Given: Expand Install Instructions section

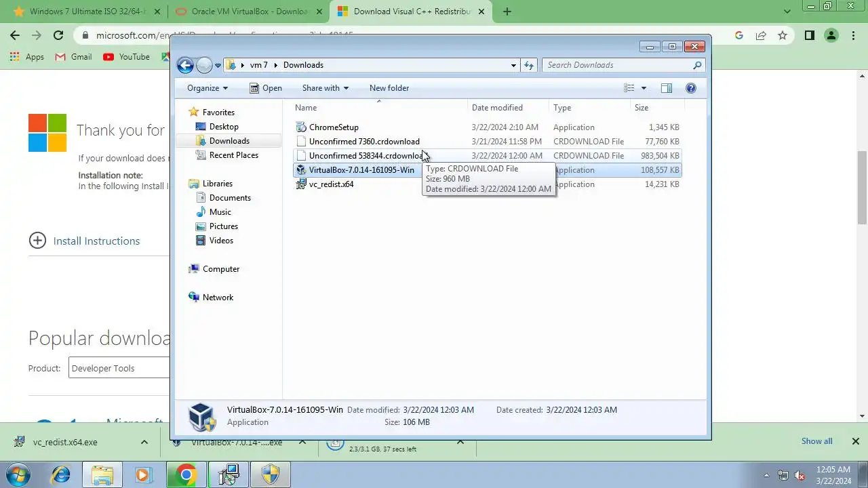Looking at the screenshot, I should (84, 241).
